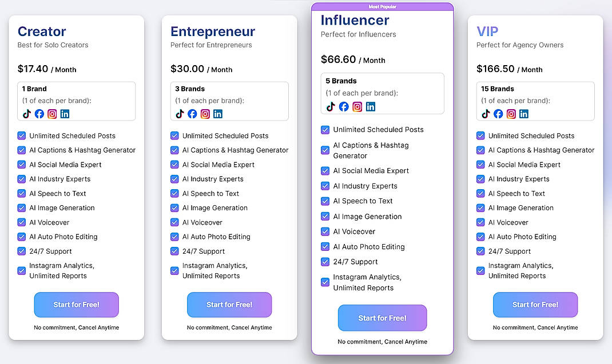This screenshot has height=364, width=612.
Task: Select the LinkedIn icon in the VIP plan
Action: (524, 114)
